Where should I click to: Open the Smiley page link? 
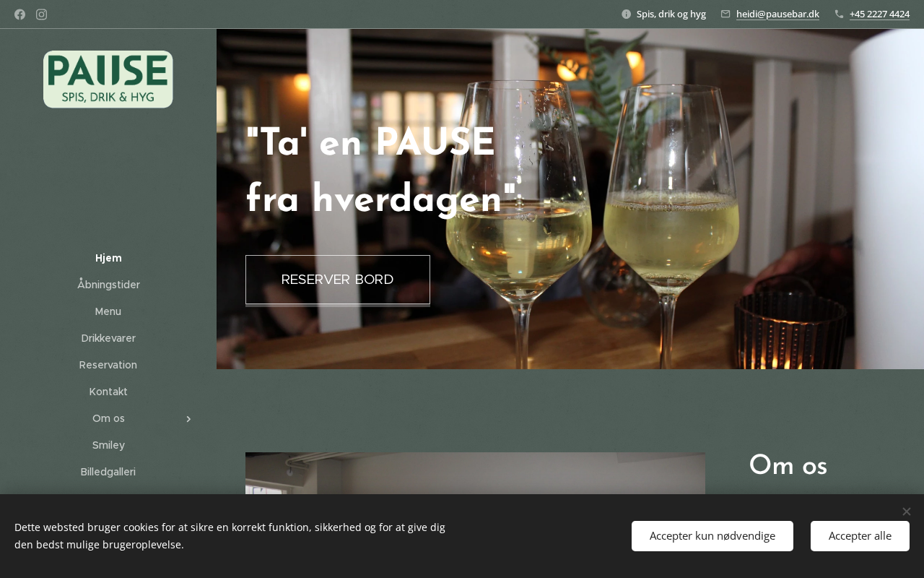tap(108, 445)
